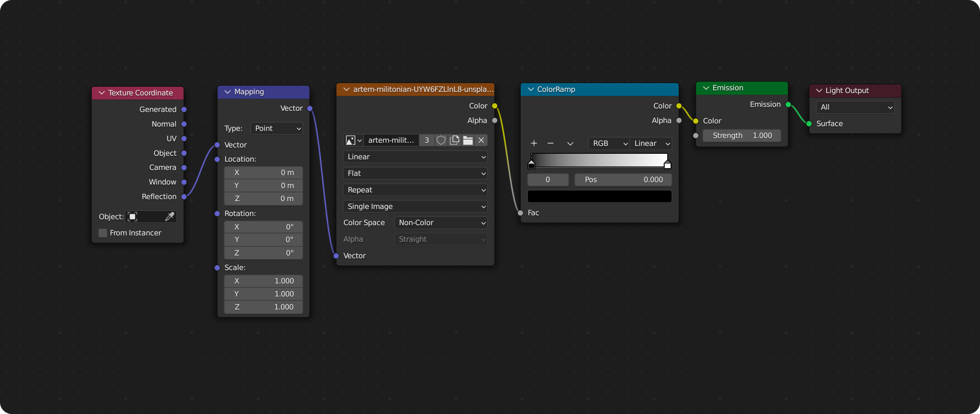Duplicate the image datablock with the copy icon
The height and width of the screenshot is (414, 980).
click(x=454, y=140)
